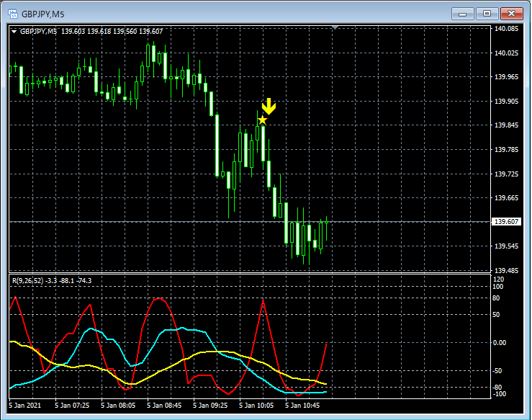The height and width of the screenshot is (420, 532).
Task: Click the indicator scale value -100
Action: [500, 394]
